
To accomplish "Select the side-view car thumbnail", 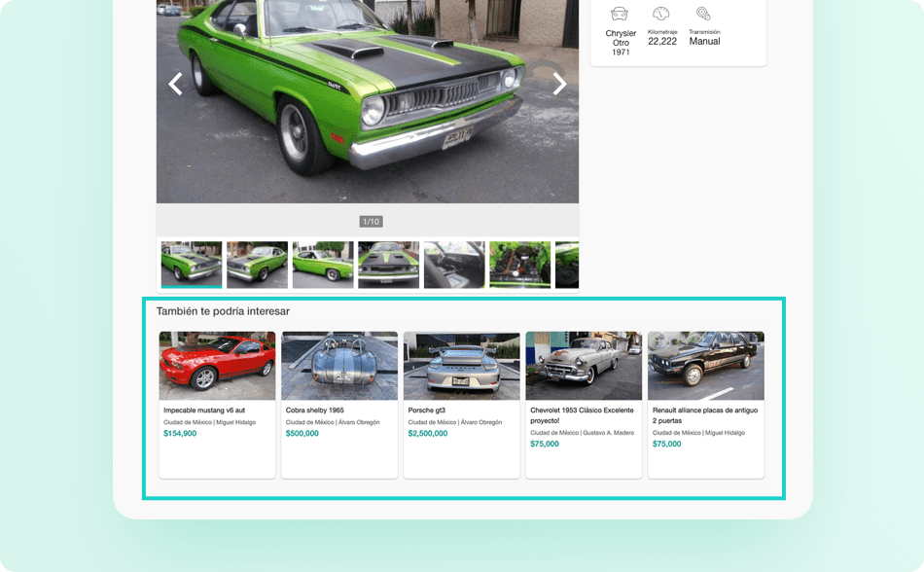I will 323,265.
